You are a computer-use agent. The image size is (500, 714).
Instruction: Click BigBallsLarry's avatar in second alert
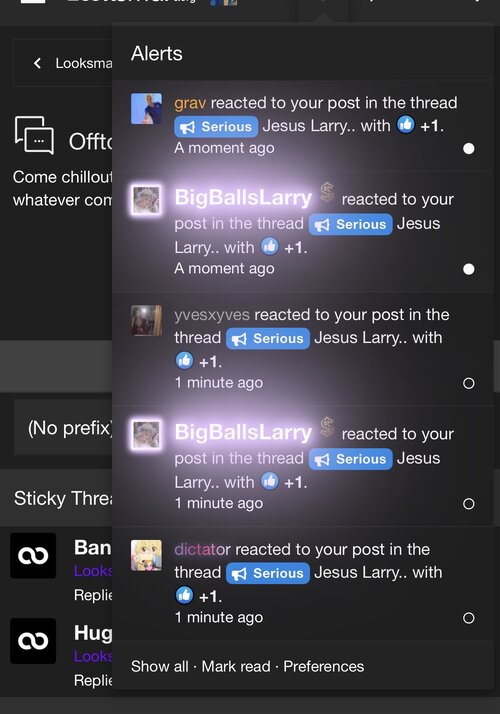pyautogui.click(x=146, y=200)
